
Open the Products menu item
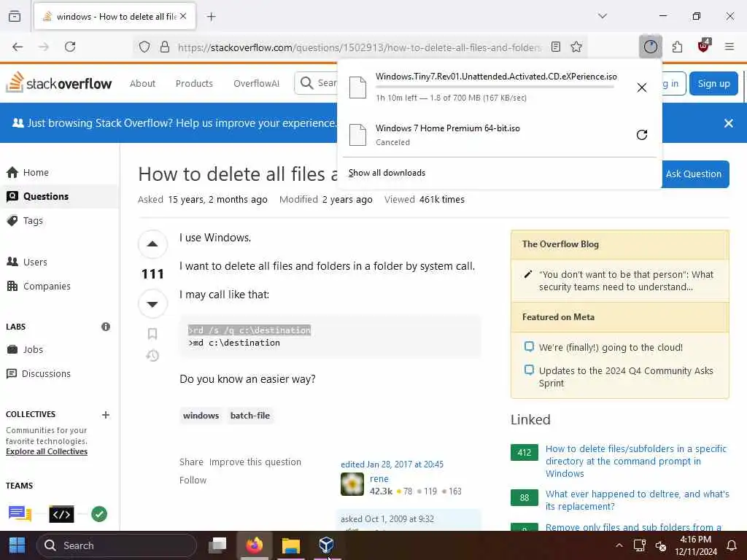click(x=194, y=83)
